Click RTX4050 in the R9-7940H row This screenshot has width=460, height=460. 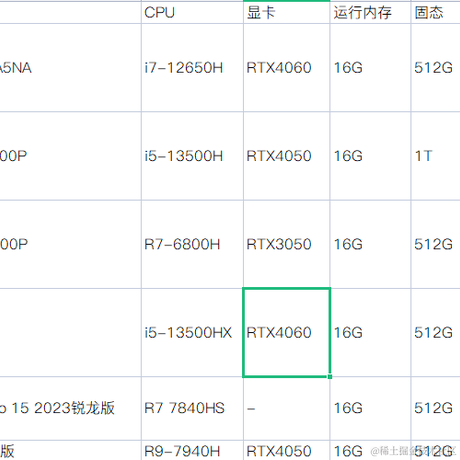287,451
